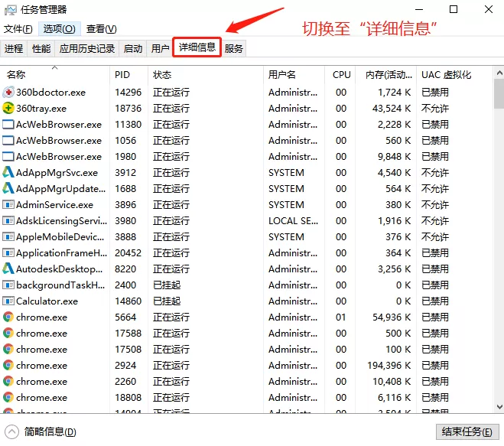
Task: Click the AutodeskDesktop Autodesk icon
Action: pos(8,269)
